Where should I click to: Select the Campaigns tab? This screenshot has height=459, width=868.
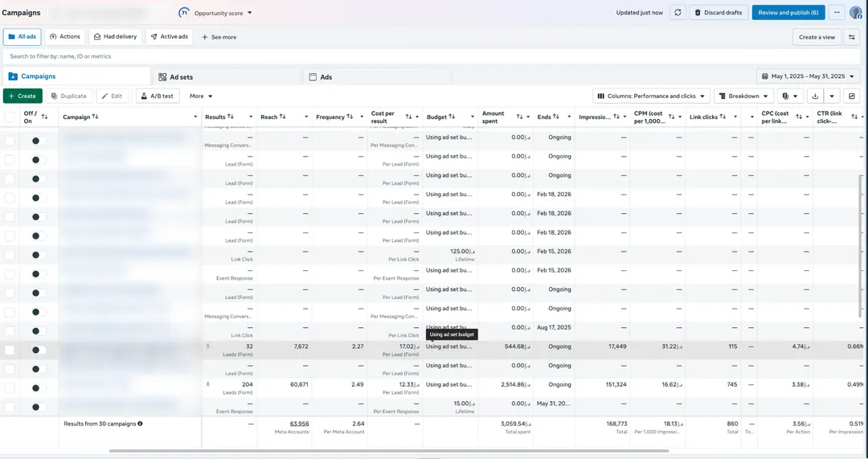pyautogui.click(x=76, y=76)
